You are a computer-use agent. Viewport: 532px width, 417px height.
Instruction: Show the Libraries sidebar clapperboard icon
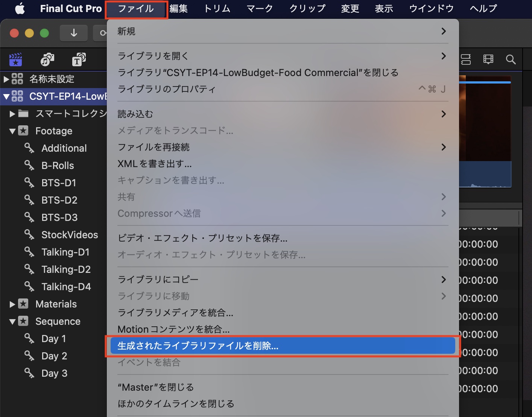click(15, 59)
